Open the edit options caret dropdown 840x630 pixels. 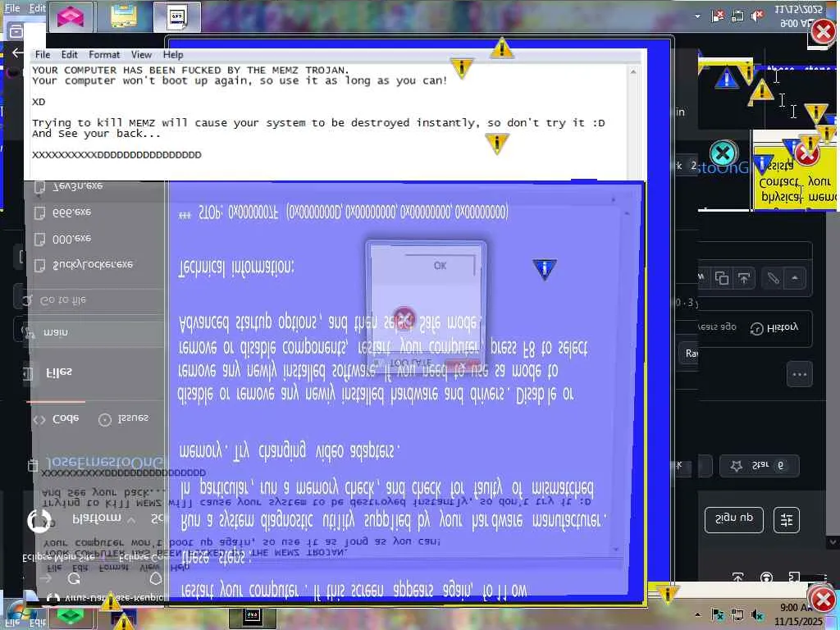click(794, 278)
